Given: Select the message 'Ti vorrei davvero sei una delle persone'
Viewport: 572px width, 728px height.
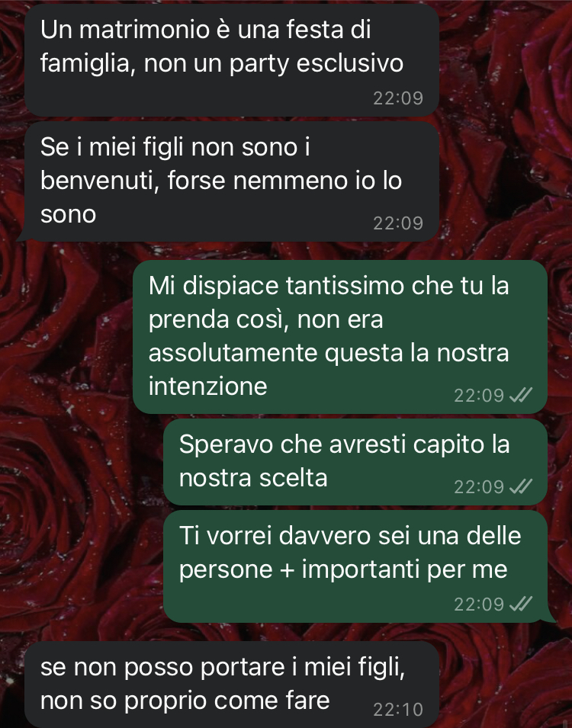Looking at the screenshot, I should (355, 566).
